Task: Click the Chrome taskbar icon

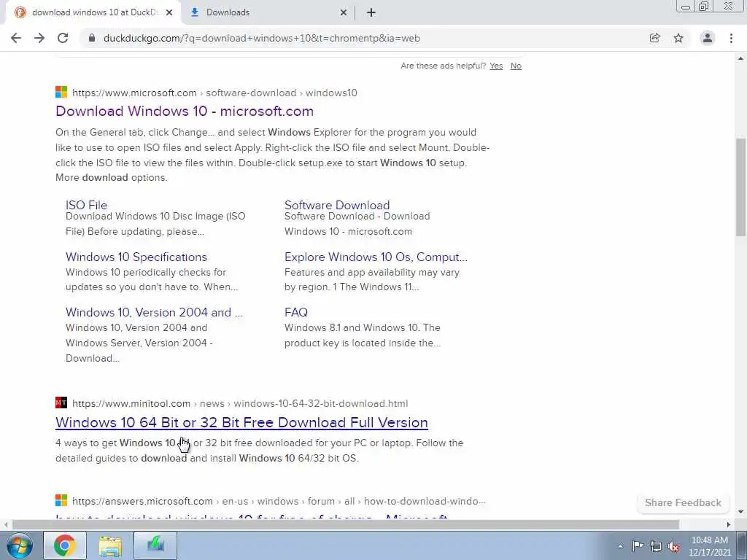Action: click(x=65, y=545)
